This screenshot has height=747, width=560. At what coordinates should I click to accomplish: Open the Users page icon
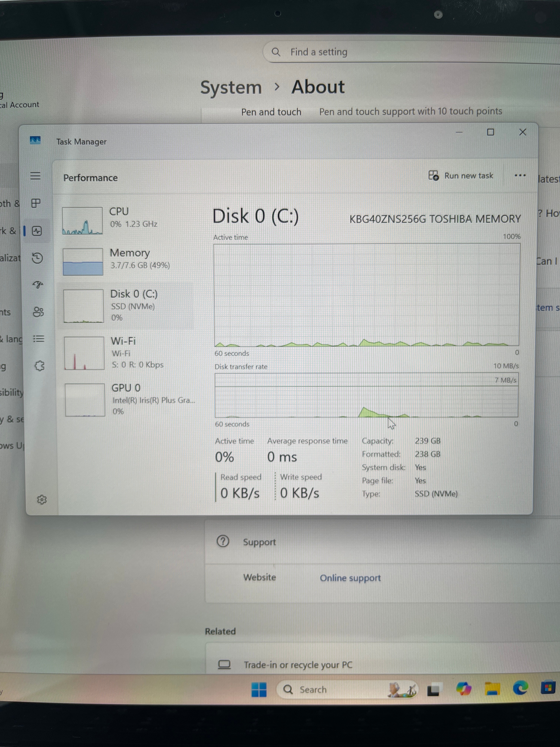coord(38,312)
